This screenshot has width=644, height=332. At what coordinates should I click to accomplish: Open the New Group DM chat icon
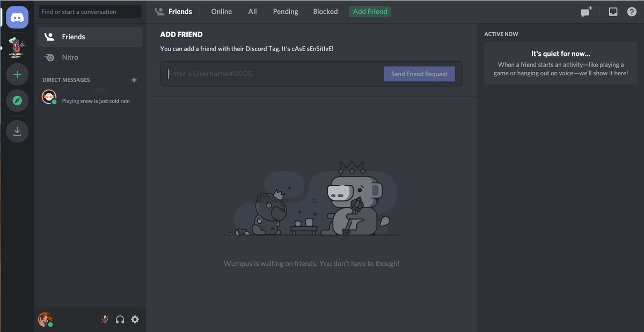pos(585,11)
